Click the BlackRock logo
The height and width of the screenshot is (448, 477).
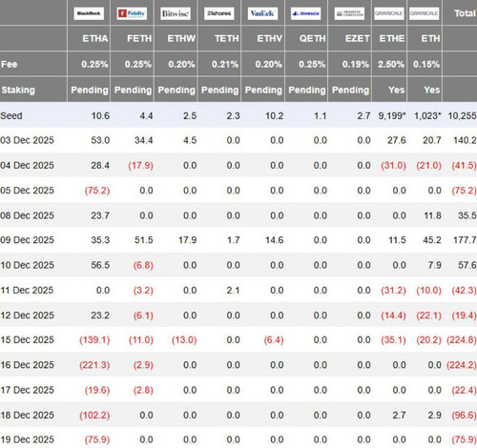(89, 13)
